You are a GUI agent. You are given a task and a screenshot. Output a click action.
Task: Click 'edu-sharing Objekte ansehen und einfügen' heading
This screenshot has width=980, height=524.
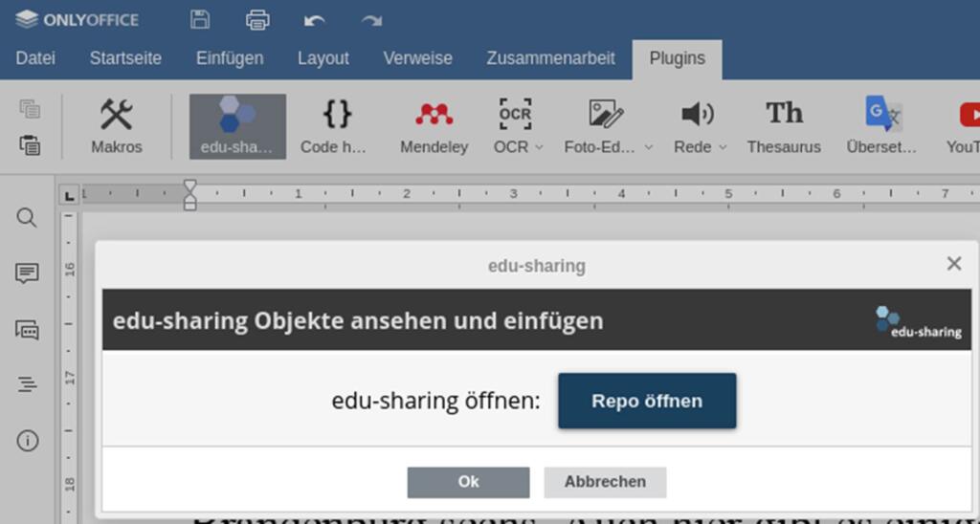point(358,321)
